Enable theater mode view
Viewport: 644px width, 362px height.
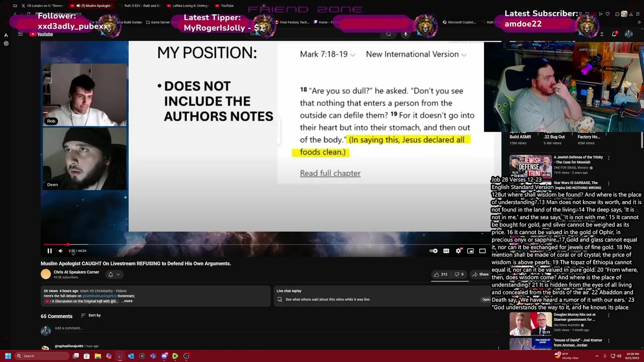(482, 251)
